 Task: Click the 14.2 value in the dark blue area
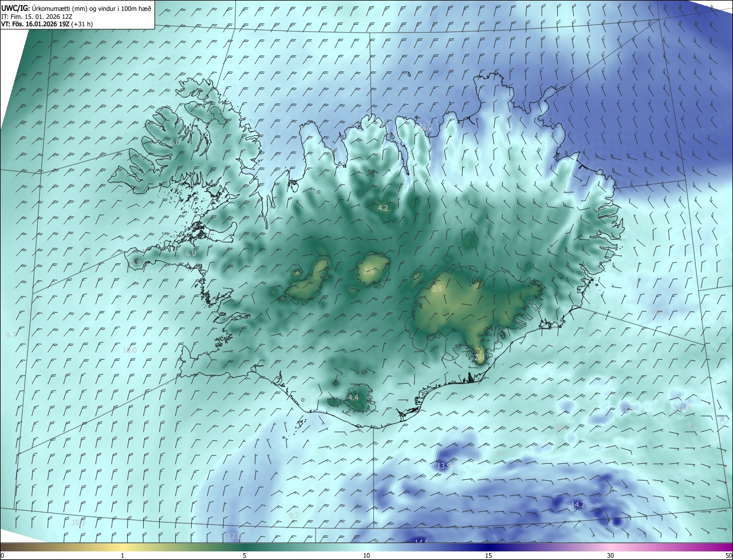(578, 504)
